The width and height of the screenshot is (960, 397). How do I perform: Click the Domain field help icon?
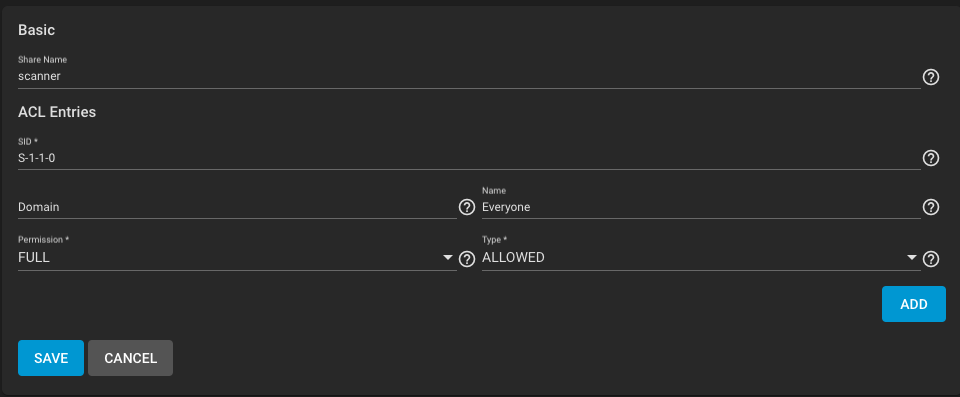(467, 207)
